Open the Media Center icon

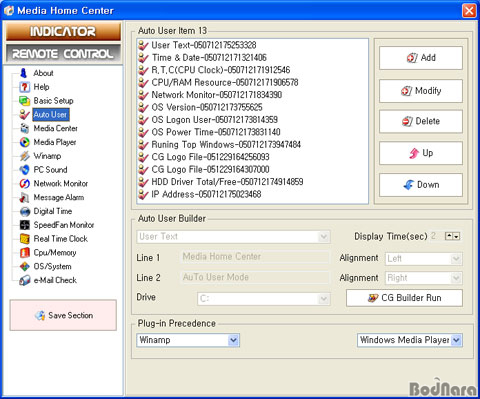coord(24,128)
